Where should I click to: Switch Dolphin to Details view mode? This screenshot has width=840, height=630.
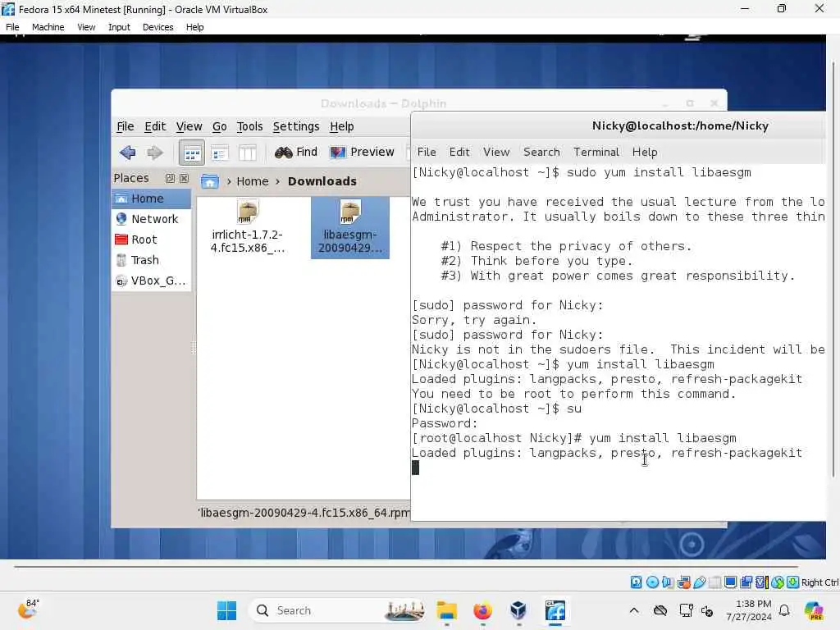220,153
